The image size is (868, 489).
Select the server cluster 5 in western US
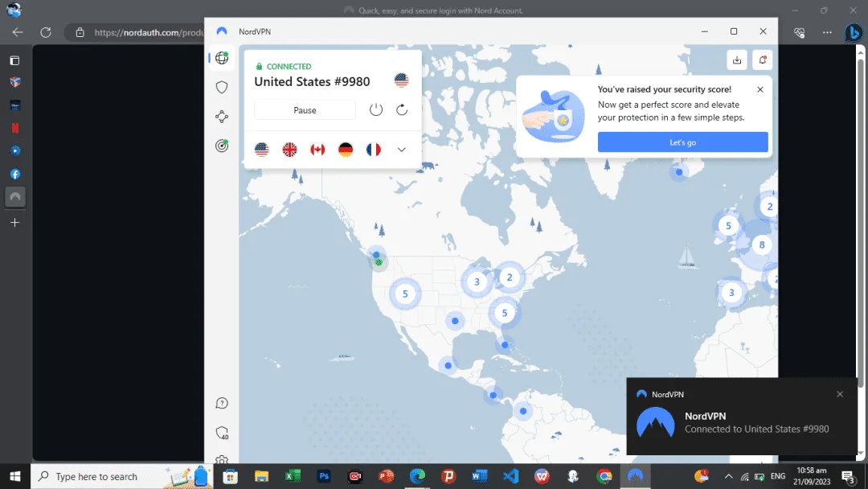pos(405,294)
